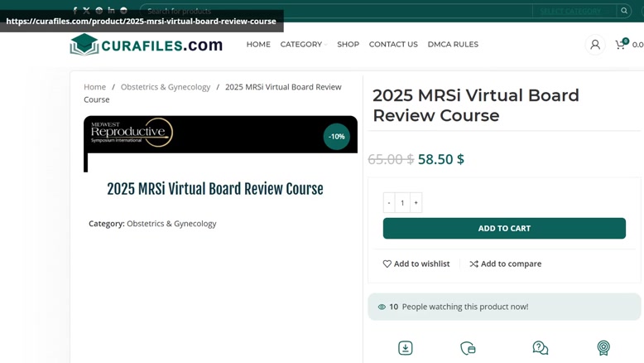Click the discounted price 58.50 $
This screenshot has height=363, width=644.
(x=441, y=159)
